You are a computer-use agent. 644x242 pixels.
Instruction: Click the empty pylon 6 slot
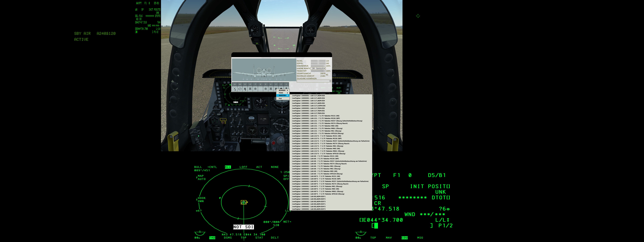(x=260, y=89)
